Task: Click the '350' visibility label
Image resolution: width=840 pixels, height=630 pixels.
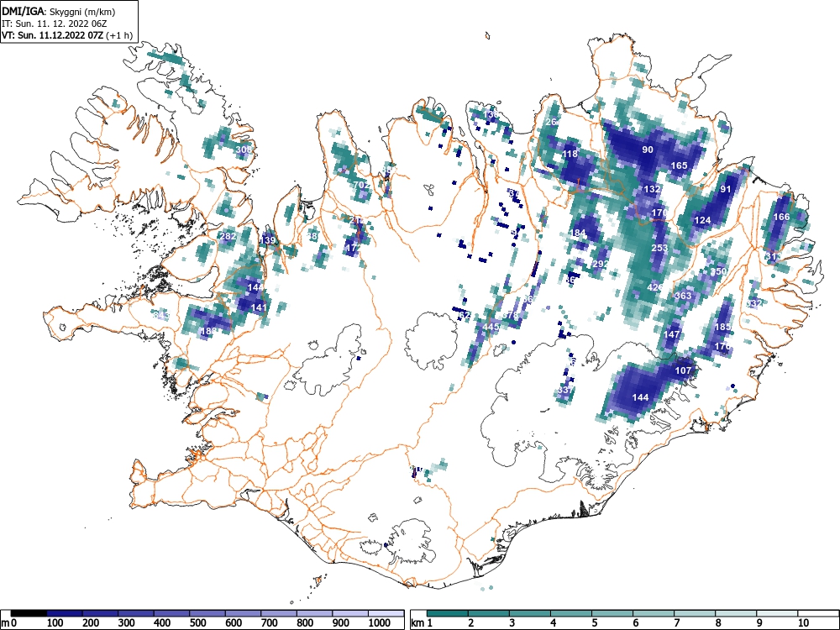Action: pos(718,271)
